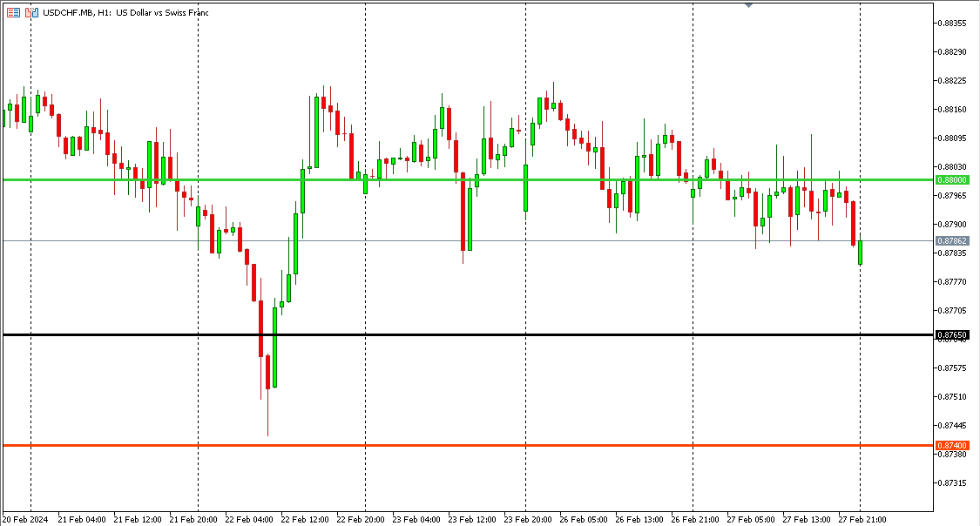This screenshot has height=526, width=980.
Task: Click the 0.88225 price axis value
Action: pyautogui.click(x=952, y=81)
